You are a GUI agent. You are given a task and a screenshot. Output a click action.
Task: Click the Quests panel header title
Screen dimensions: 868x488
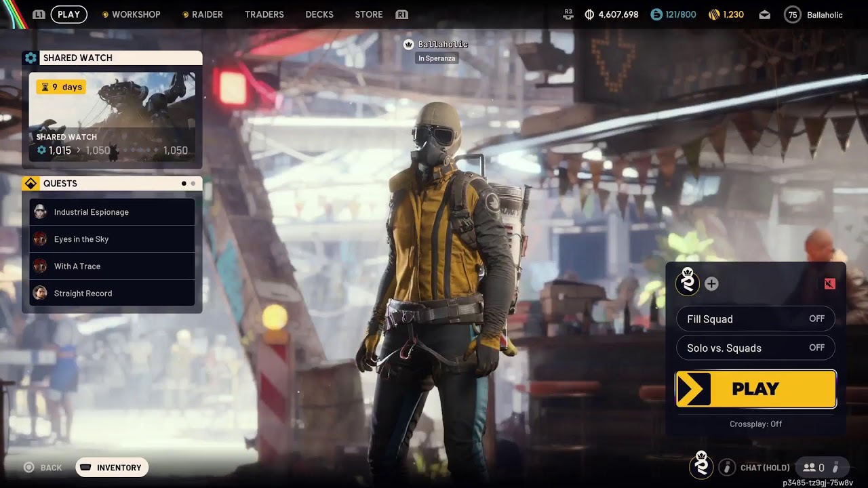coord(60,184)
